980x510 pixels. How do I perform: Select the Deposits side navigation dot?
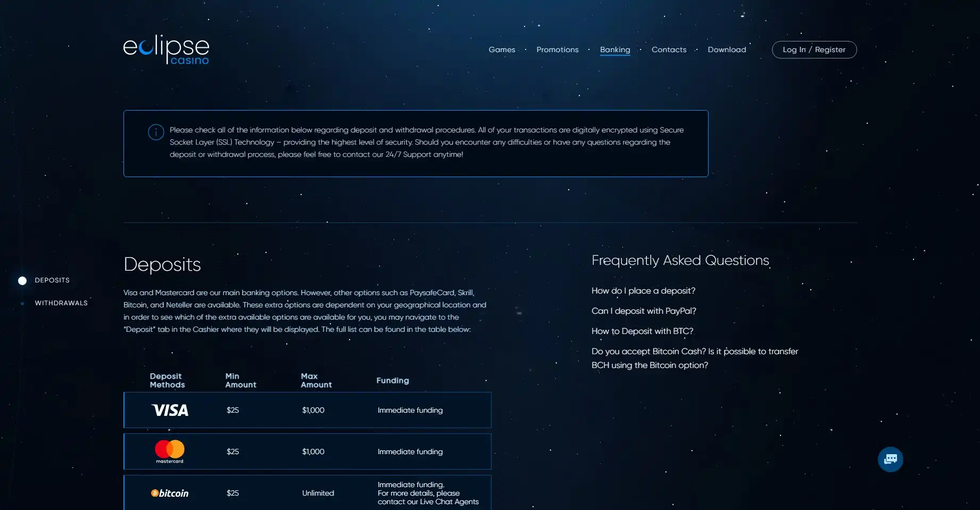[x=22, y=280]
